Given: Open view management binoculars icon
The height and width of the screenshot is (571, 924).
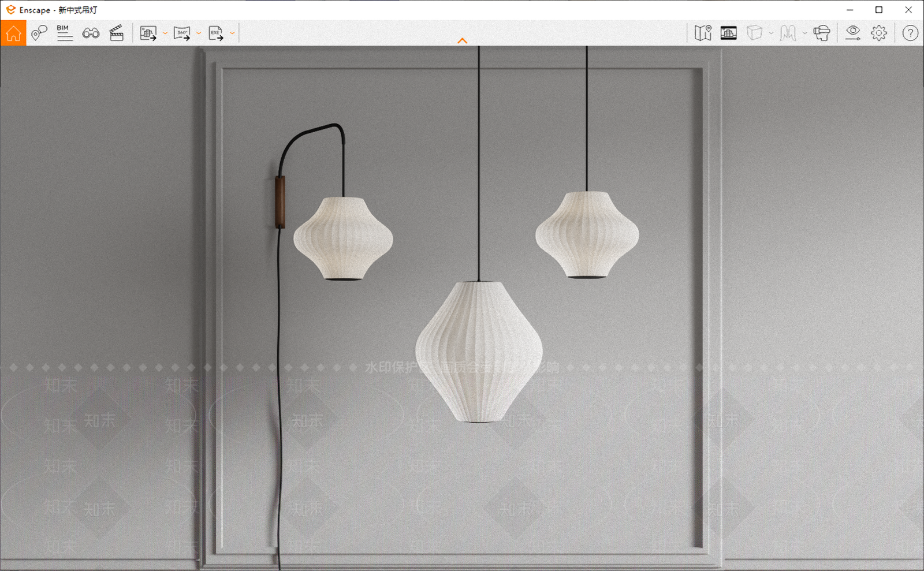Looking at the screenshot, I should tap(91, 33).
